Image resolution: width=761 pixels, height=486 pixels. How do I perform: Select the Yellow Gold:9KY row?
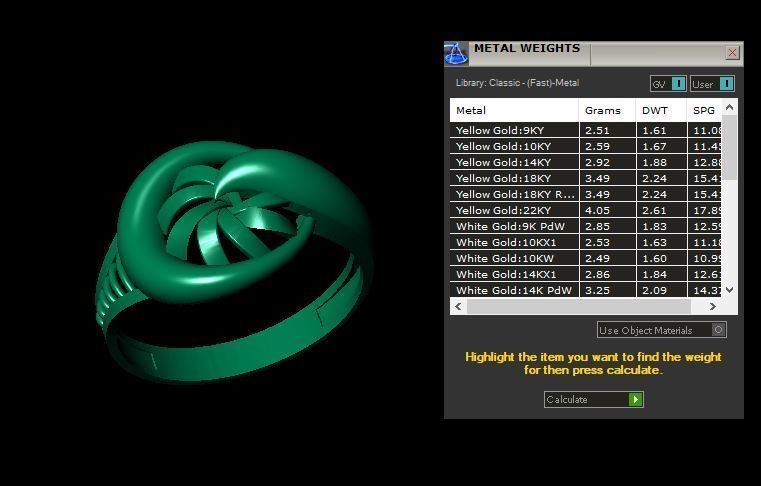click(586, 130)
